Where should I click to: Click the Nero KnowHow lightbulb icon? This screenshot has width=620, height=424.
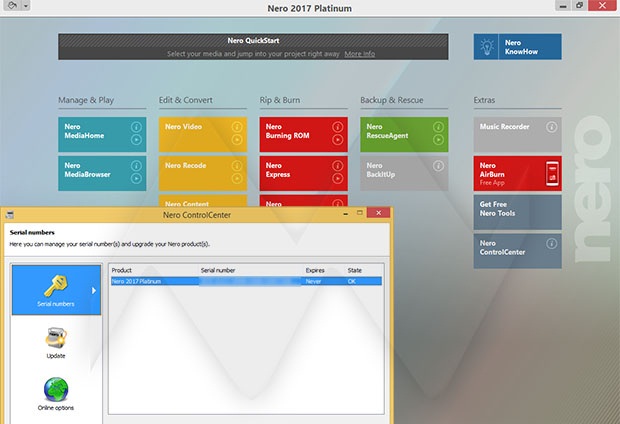pos(487,47)
